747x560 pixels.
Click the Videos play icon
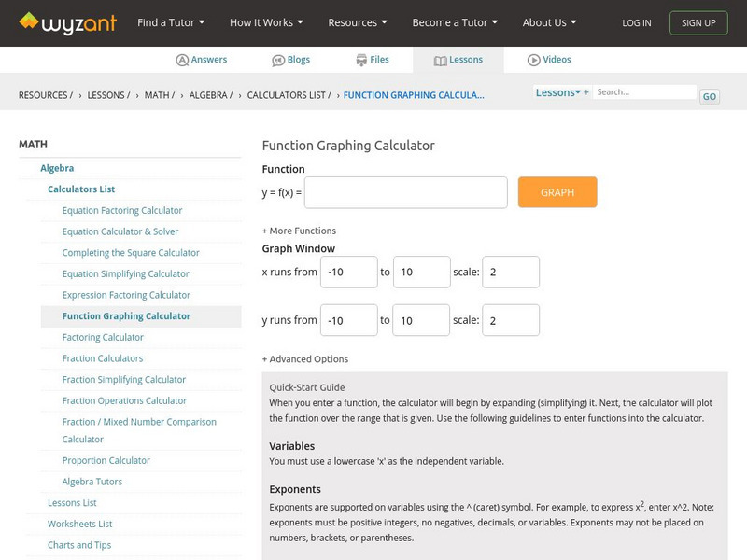click(x=533, y=60)
